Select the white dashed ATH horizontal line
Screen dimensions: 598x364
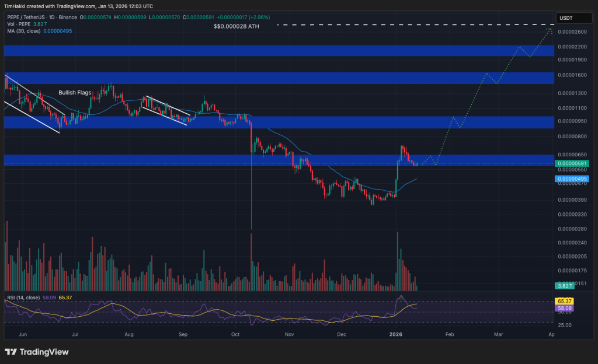(409, 25)
